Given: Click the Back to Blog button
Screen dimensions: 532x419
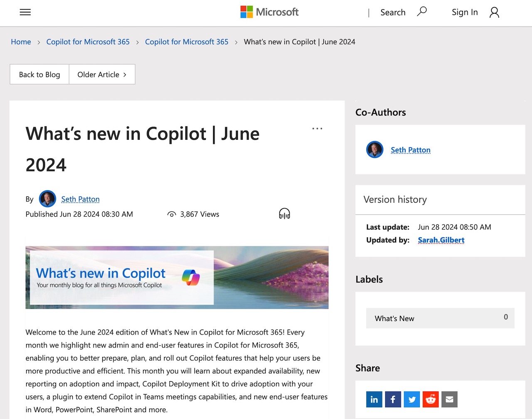Looking at the screenshot, I should pos(39,74).
